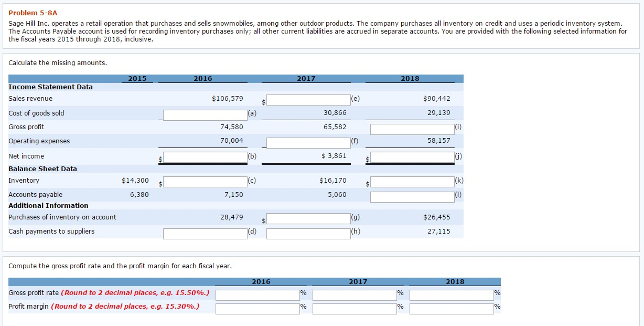The height and width of the screenshot is (326, 644).
Task: Click the 2016 Gross profit rate field
Action: click(258, 295)
